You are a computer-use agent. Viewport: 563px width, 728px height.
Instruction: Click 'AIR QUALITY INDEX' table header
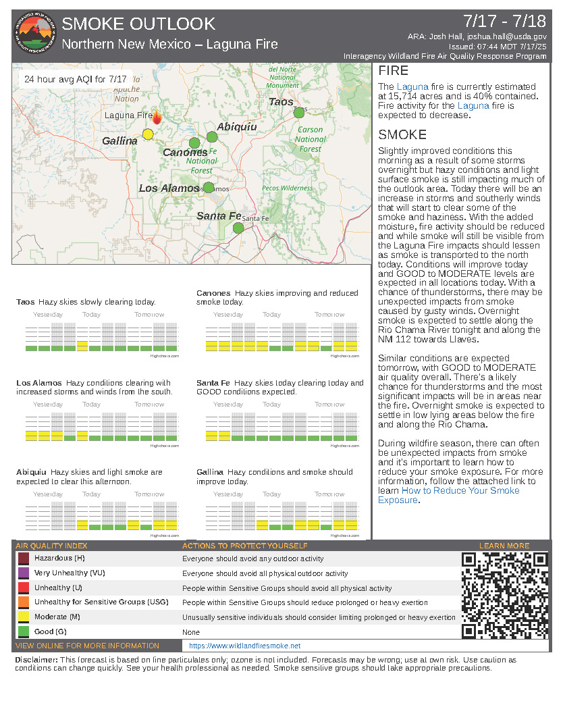[x=51, y=546]
